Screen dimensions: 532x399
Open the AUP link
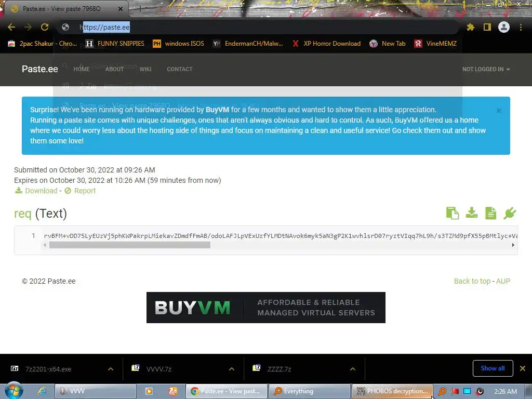click(503, 281)
